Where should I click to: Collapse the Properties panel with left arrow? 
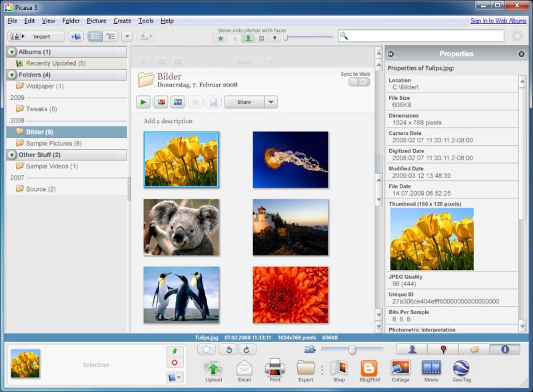(x=391, y=54)
